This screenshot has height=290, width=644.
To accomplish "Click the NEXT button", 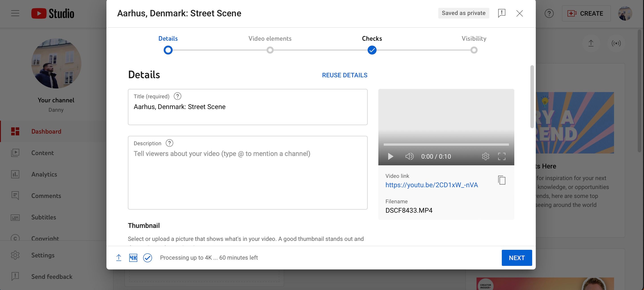I will [517, 258].
